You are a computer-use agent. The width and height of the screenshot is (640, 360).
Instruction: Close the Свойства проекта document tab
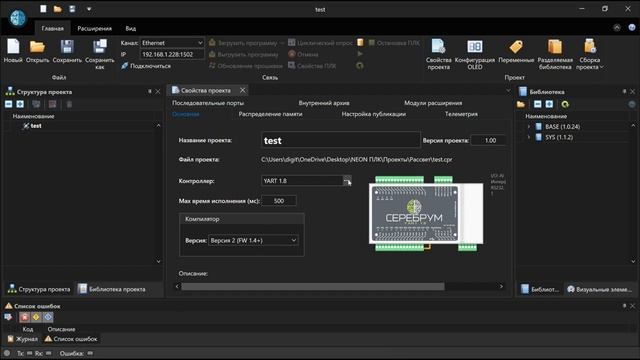click(243, 90)
